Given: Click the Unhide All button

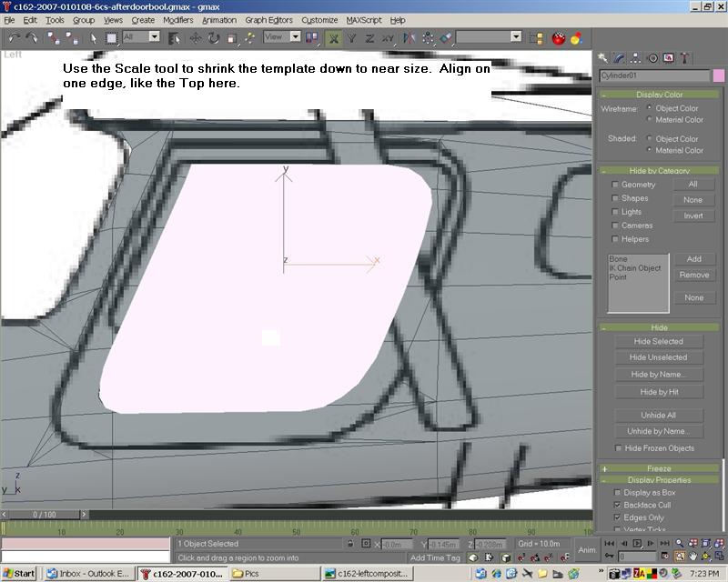Looking at the screenshot, I should click(x=658, y=415).
